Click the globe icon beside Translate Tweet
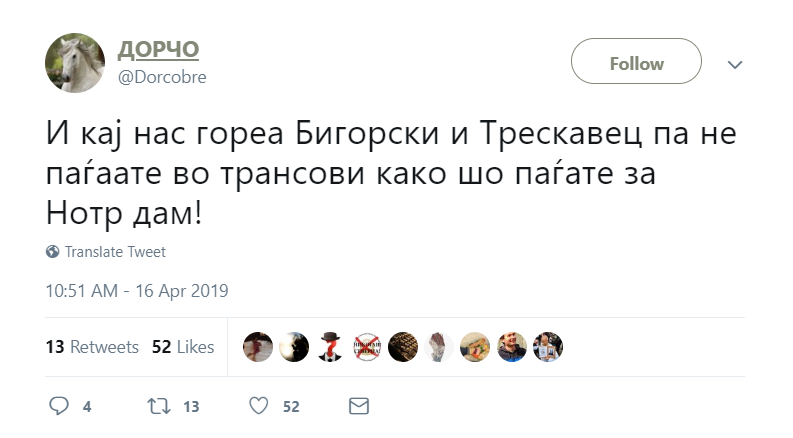Viewport: 793px width, 438px height. [53, 251]
